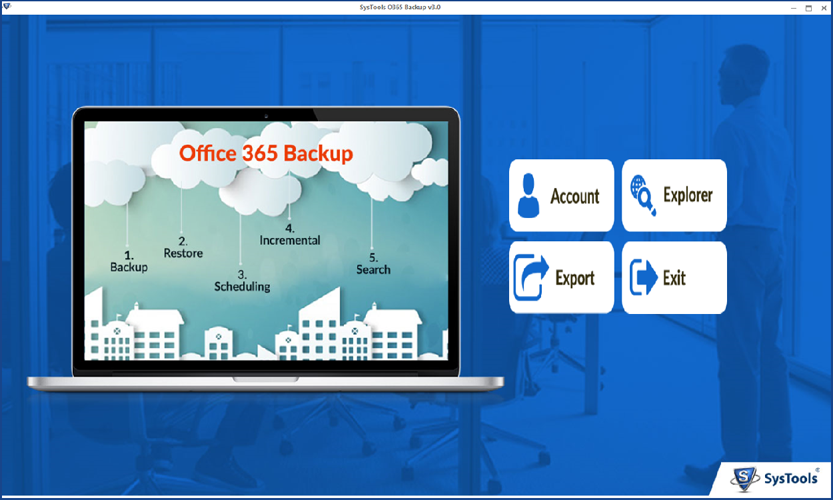Click the '5. Search' label
833x500 pixels.
tap(373, 264)
